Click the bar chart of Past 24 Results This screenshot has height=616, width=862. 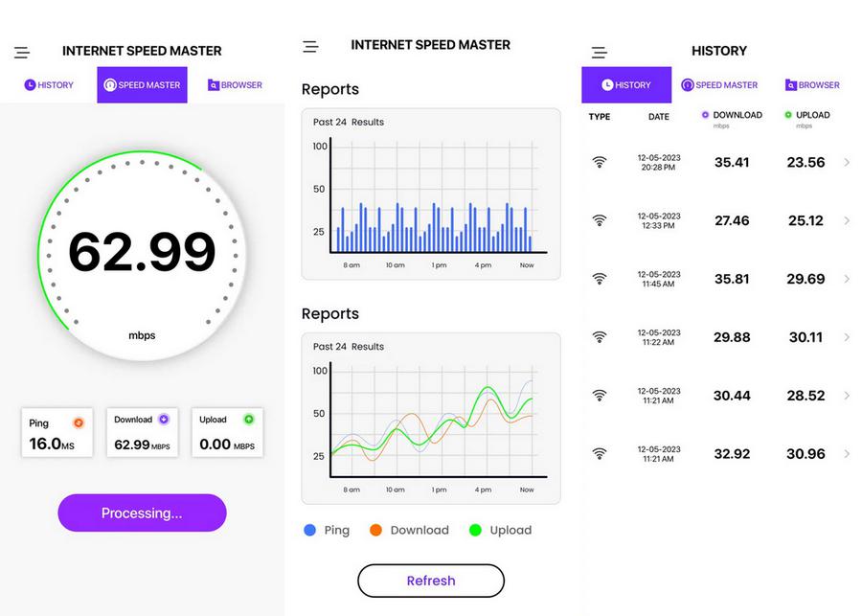click(431, 194)
